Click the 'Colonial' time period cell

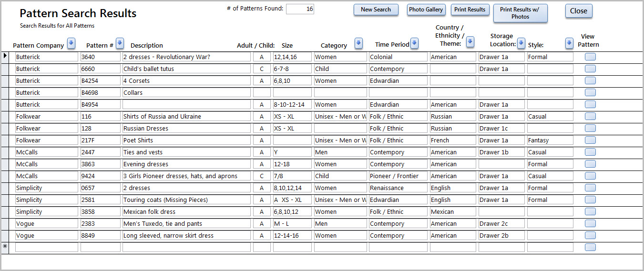click(x=398, y=57)
